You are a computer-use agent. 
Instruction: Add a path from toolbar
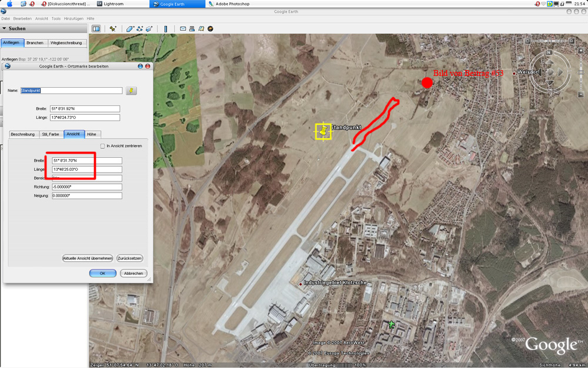[139, 28]
